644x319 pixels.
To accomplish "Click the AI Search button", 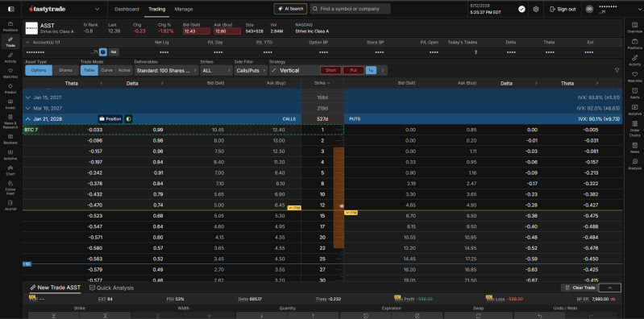I will point(290,9).
